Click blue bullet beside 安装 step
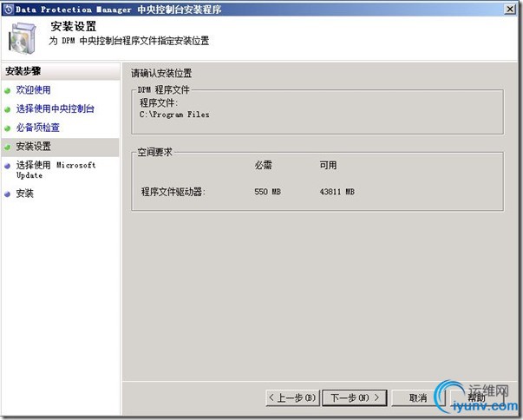This screenshot has width=523, height=420. tap(7, 194)
